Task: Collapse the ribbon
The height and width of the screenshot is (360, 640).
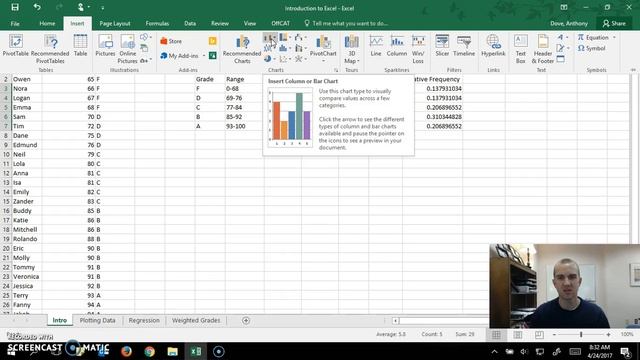Action: [x=633, y=70]
